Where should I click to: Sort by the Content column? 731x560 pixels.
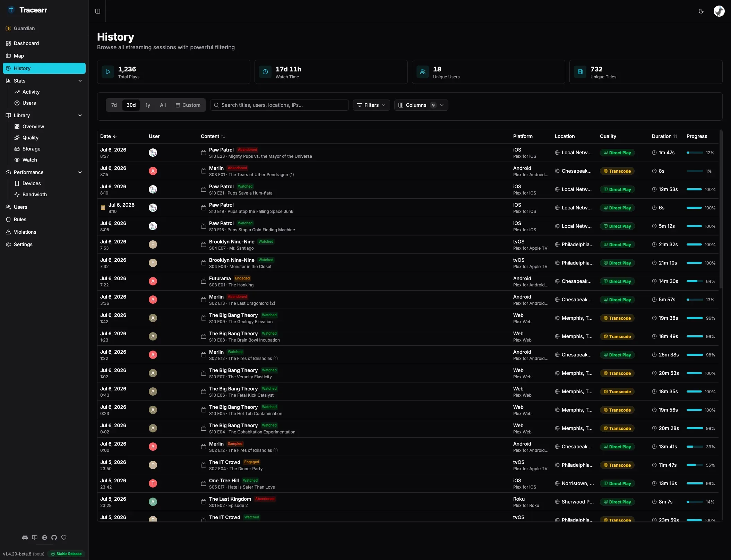click(x=213, y=136)
